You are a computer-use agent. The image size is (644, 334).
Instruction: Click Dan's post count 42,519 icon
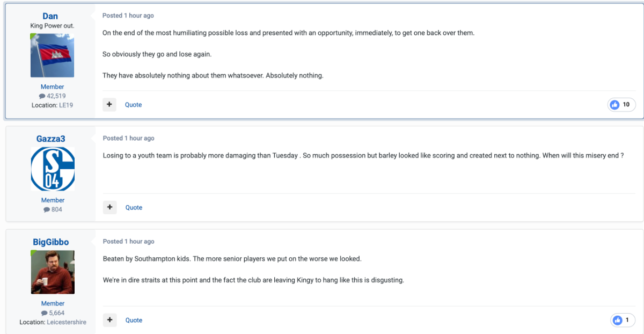(x=42, y=96)
